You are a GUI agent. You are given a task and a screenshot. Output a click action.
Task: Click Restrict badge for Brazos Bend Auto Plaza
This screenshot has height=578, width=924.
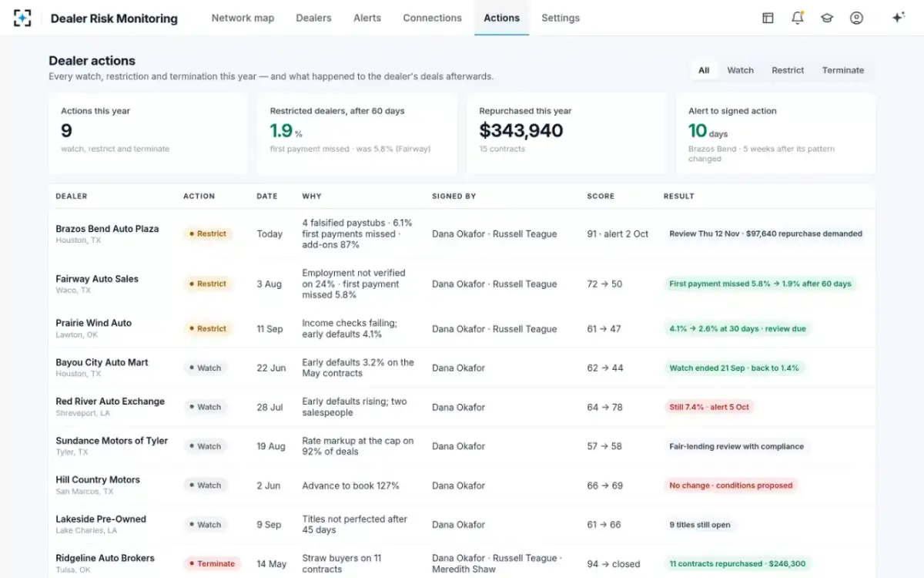click(208, 234)
